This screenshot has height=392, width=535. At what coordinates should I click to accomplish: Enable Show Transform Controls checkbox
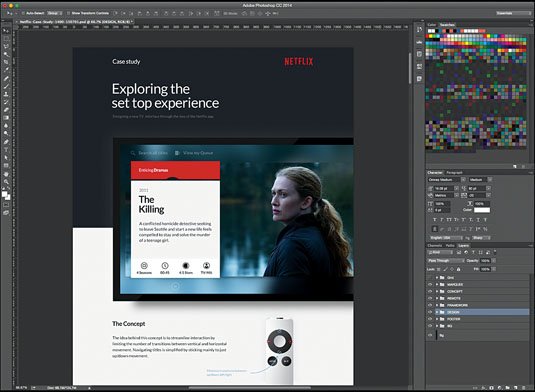point(68,13)
